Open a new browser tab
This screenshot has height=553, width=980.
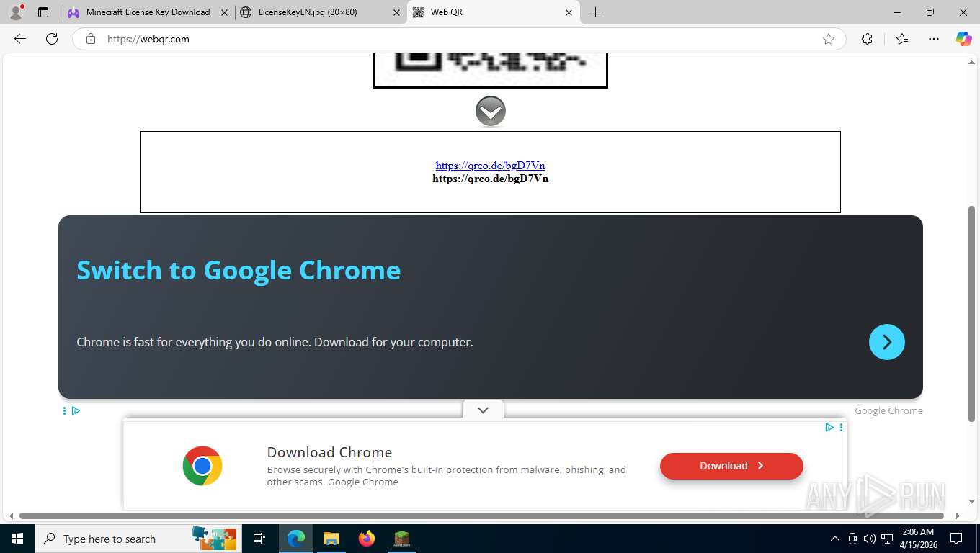point(595,12)
